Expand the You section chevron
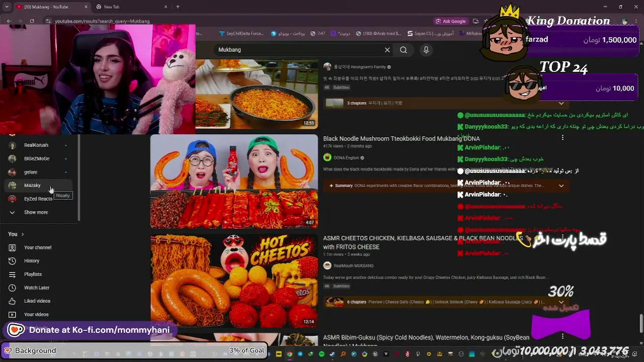The image size is (644, 362). [x=23, y=234]
